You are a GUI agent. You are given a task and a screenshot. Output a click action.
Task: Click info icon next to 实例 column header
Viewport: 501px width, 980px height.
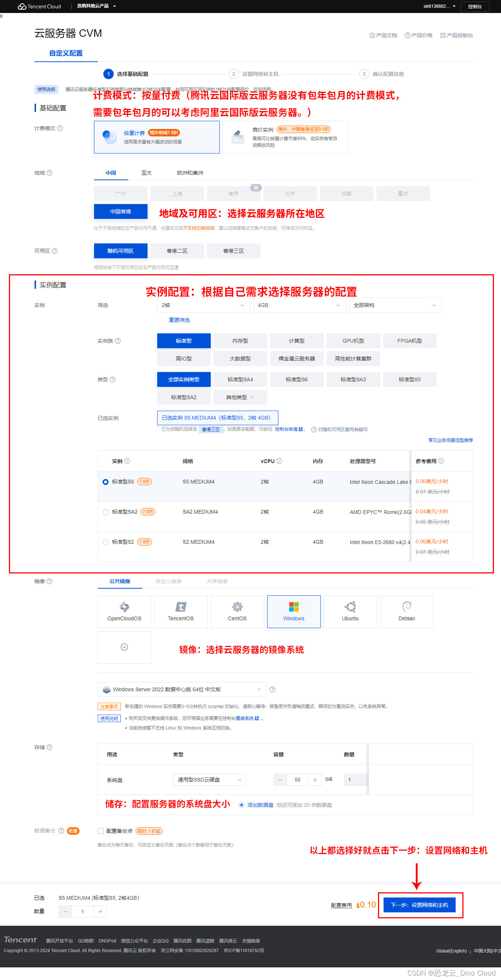coord(127,461)
